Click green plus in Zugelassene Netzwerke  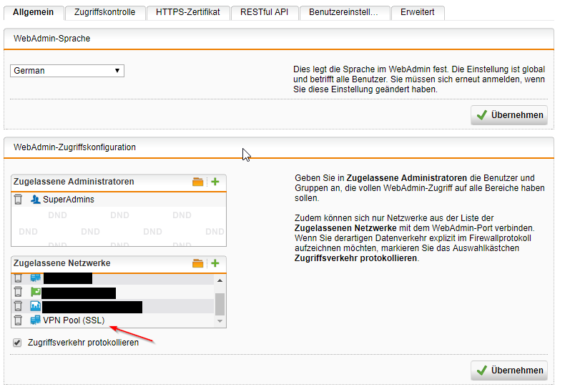coord(215,263)
